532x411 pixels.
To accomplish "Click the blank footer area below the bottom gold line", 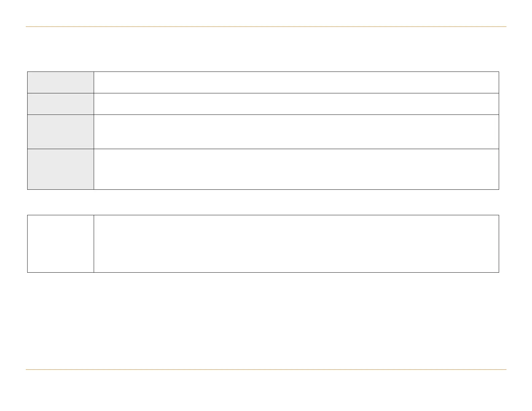I will pos(266,390).
